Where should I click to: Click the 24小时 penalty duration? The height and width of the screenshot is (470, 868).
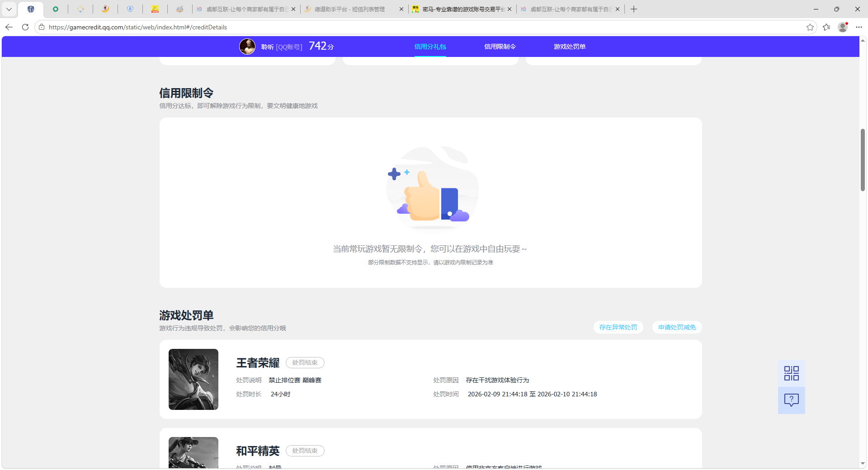pos(280,394)
